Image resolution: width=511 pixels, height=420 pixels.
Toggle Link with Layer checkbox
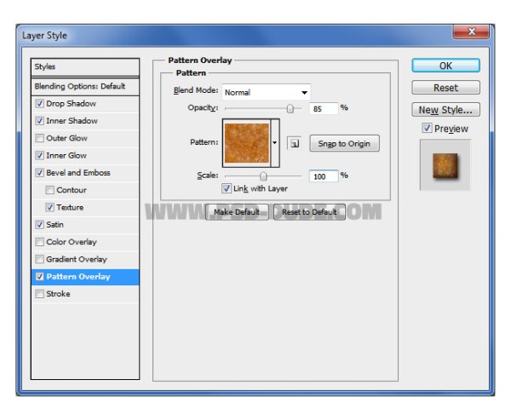pos(227,188)
